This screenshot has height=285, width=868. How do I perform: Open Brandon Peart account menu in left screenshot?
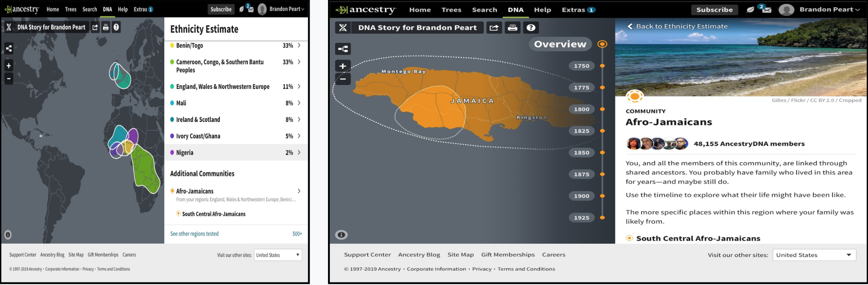pyautogui.click(x=287, y=9)
